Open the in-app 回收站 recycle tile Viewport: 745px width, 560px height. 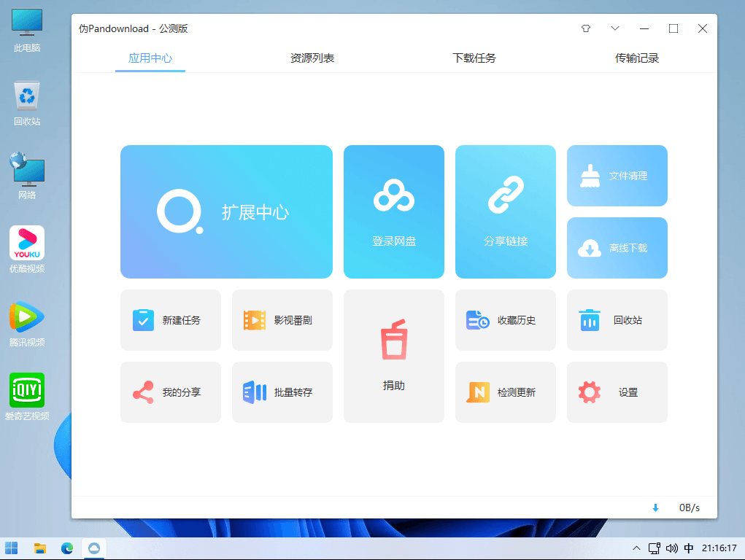pyautogui.click(x=617, y=320)
